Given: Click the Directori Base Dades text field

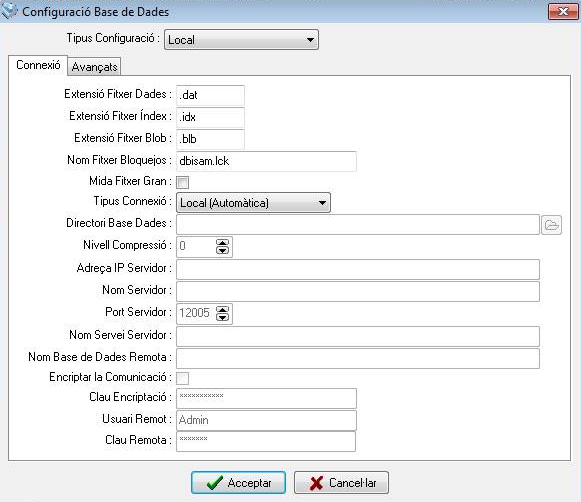Looking at the screenshot, I should click(x=358, y=225).
